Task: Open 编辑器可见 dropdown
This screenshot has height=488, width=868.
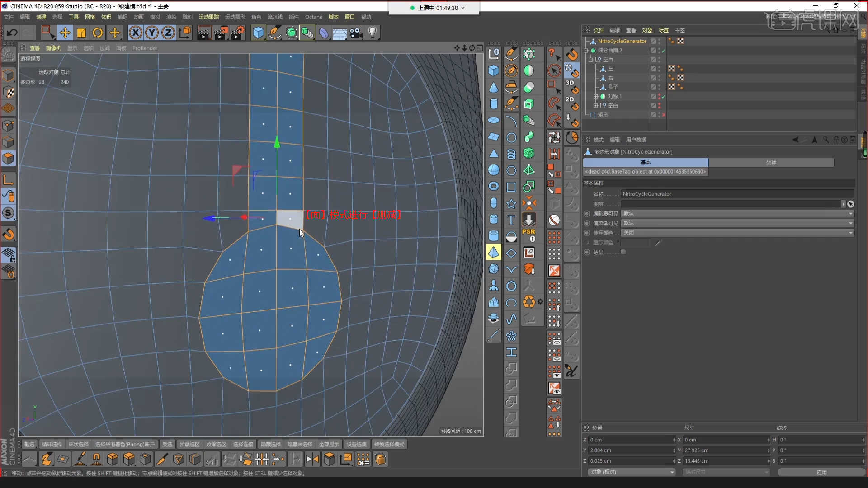Action: point(737,213)
